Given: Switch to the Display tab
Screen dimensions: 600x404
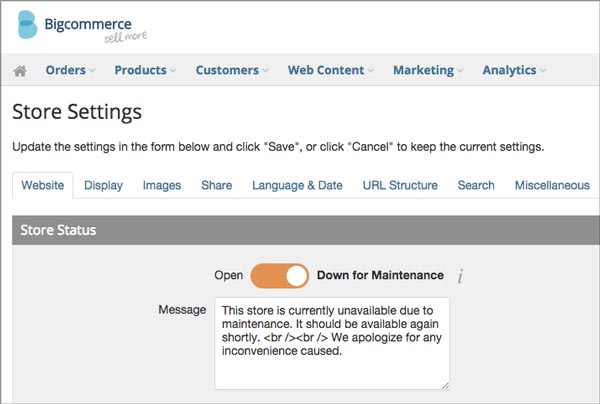Looking at the screenshot, I should click(x=103, y=185).
